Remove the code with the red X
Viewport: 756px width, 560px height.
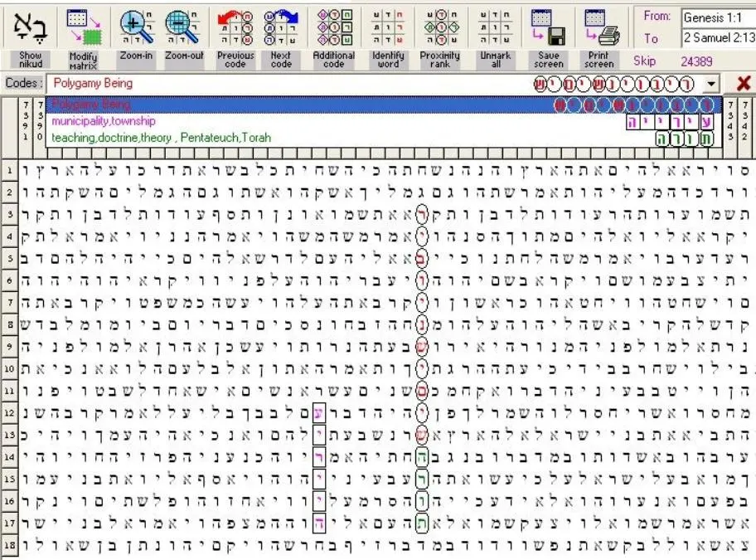coord(744,84)
